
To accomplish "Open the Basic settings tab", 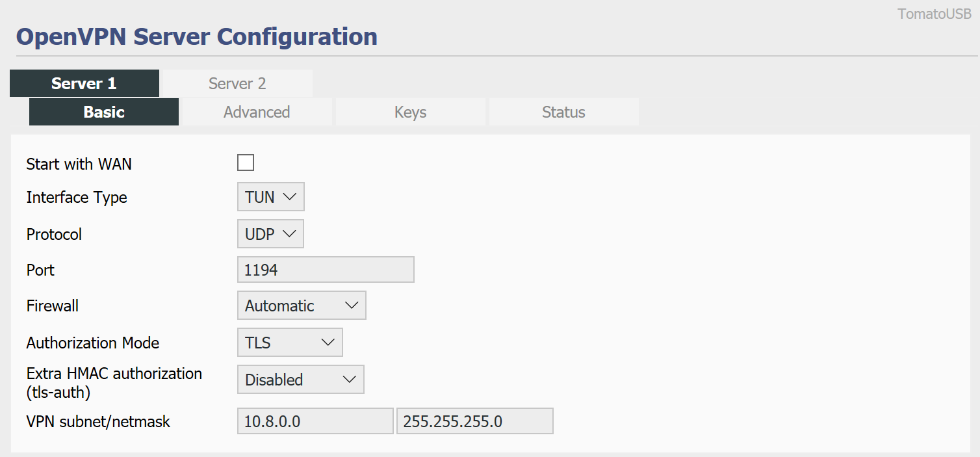I will (104, 112).
